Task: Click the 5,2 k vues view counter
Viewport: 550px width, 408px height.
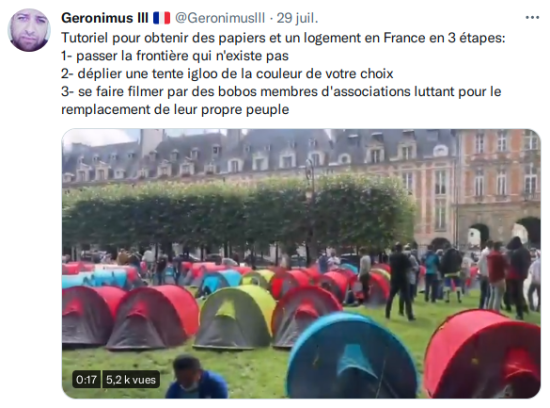Action: pos(131,379)
